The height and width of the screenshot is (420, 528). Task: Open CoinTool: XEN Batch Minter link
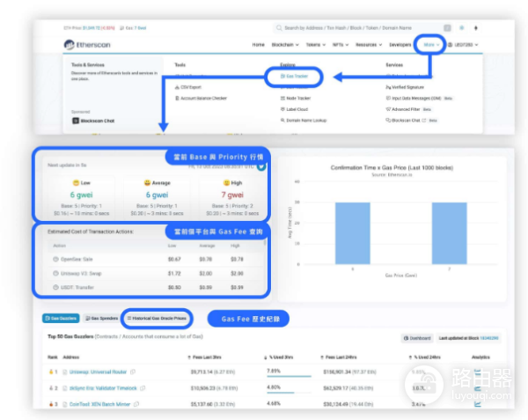pyautogui.click(x=99, y=404)
